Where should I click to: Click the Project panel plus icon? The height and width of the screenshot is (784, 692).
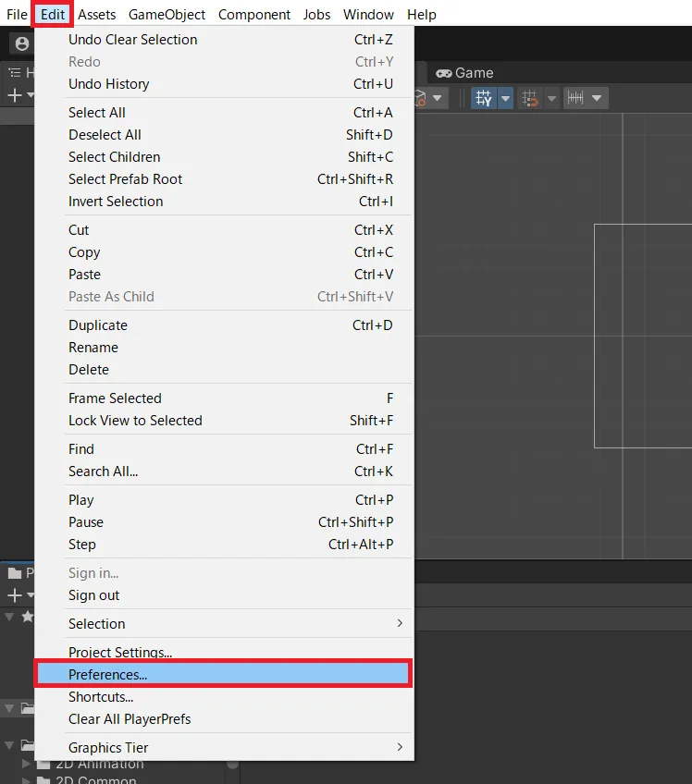[x=15, y=595]
